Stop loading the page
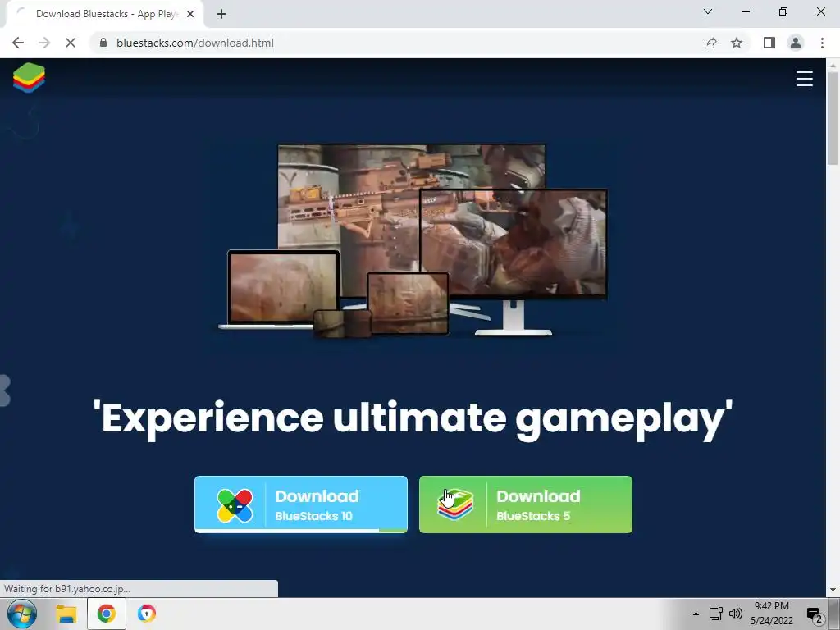 (71, 43)
